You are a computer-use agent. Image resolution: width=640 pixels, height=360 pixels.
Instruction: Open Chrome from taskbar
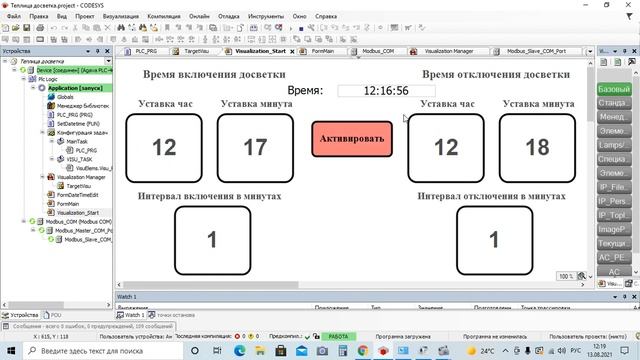click(x=362, y=351)
